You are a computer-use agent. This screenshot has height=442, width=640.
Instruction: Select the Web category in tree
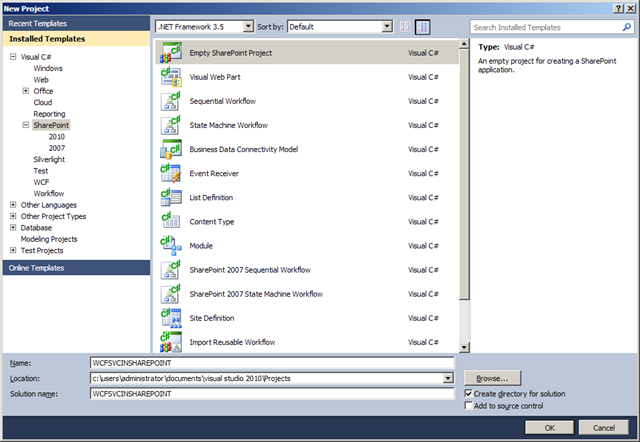coord(41,80)
